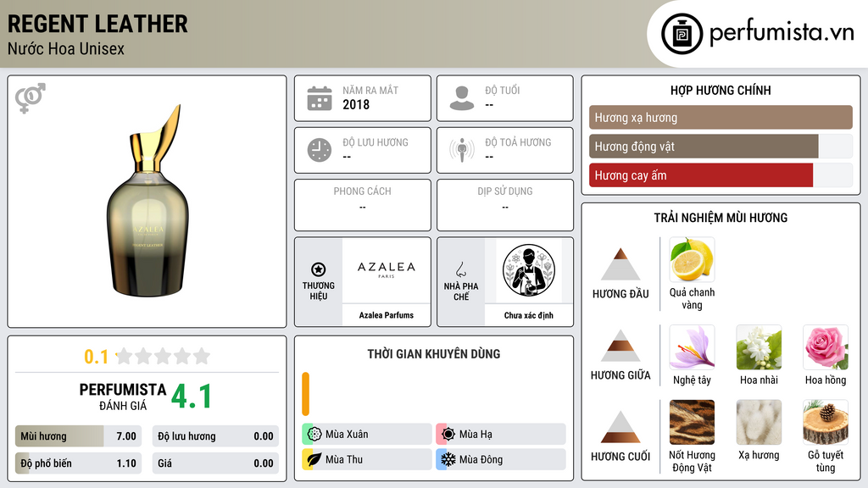Click the perfumista.vn site name
This screenshot has height=488, width=868.
pyautogui.click(x=782, y=32)
